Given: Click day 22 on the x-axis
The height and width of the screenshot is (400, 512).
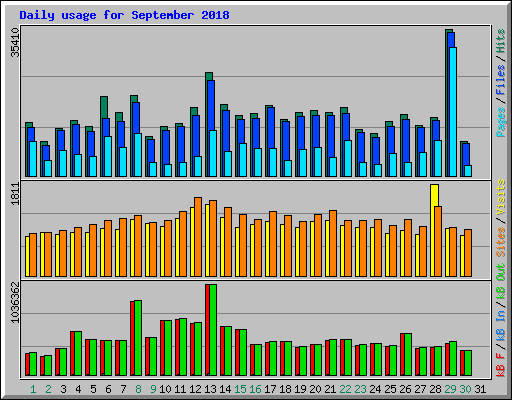Looking at the screenshot, I should tap(345, 389).
